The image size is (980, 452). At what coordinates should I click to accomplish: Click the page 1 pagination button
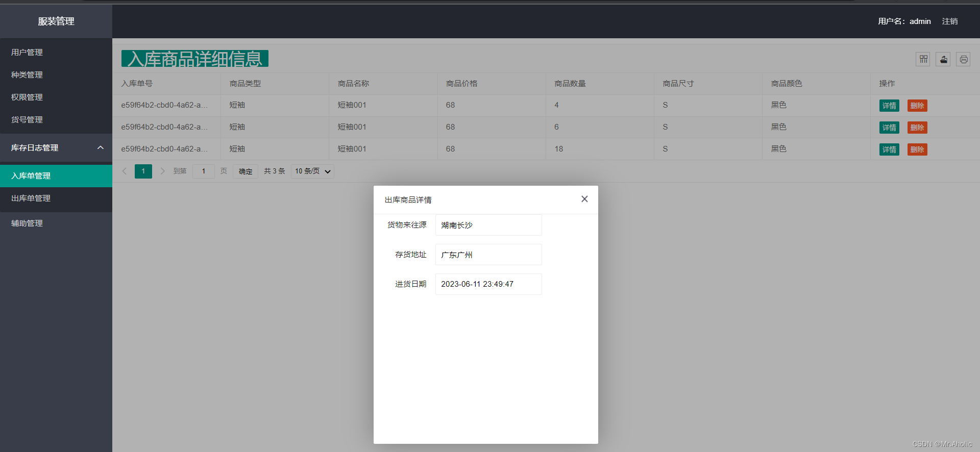point(143,171)
